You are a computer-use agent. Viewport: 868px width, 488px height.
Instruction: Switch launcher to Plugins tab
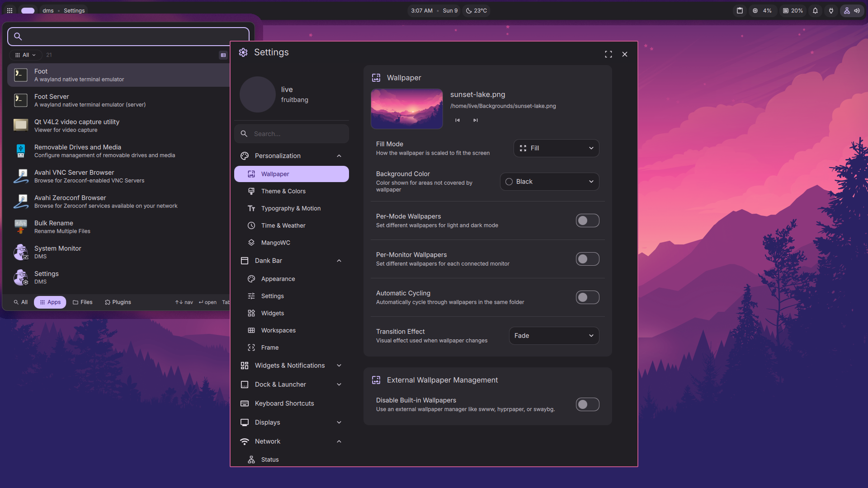point(118,302)
